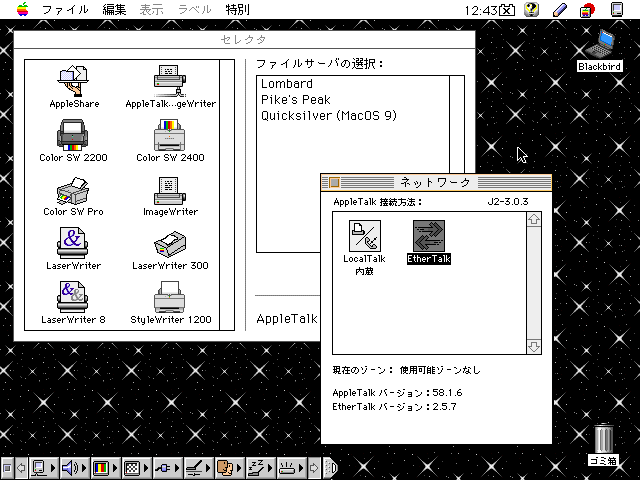
Task: Open the 表示 menu
Action: [x=151, y=9]
